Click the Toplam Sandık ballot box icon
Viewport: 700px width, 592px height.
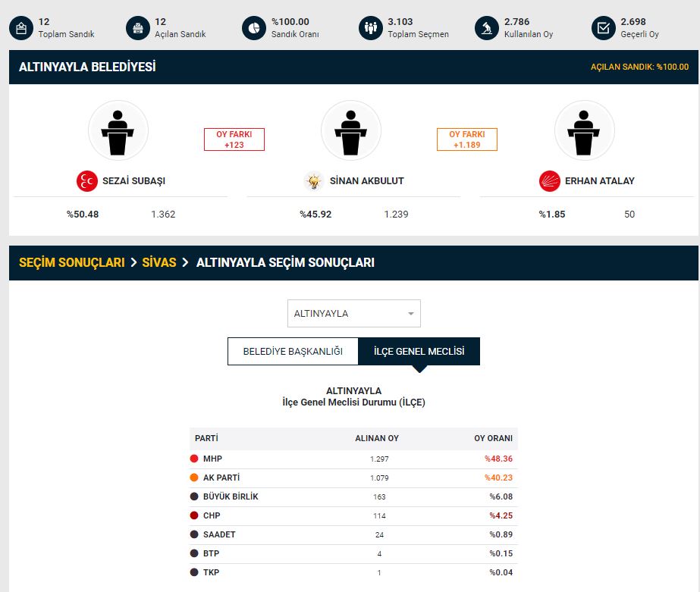tap(21, 28)
